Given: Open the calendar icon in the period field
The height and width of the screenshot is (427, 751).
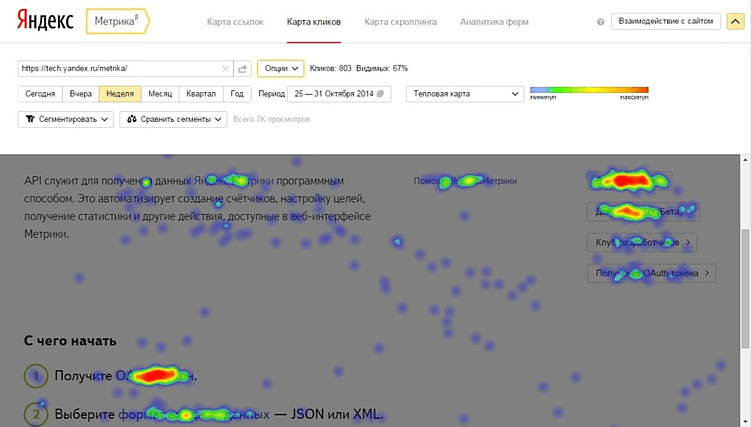Looking at the screenshot, I should [380, 94].
